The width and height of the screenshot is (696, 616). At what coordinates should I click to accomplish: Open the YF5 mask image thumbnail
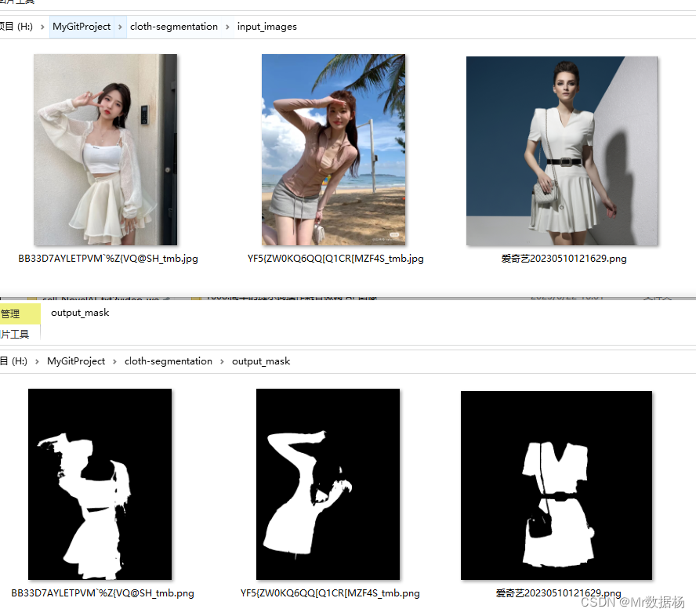(x=328, y=484)
